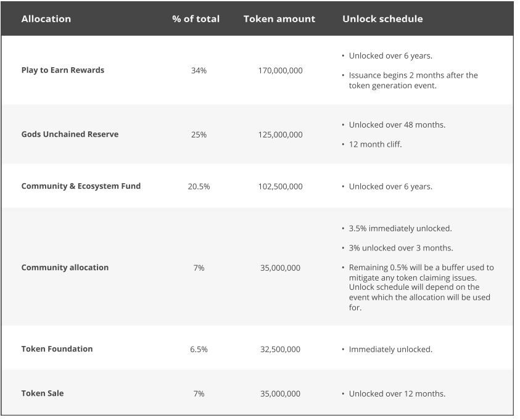The height and width of the screenshot is (420, 520).
Task: Click the '12 month cliff' bullet text
Action: [375, 145]
